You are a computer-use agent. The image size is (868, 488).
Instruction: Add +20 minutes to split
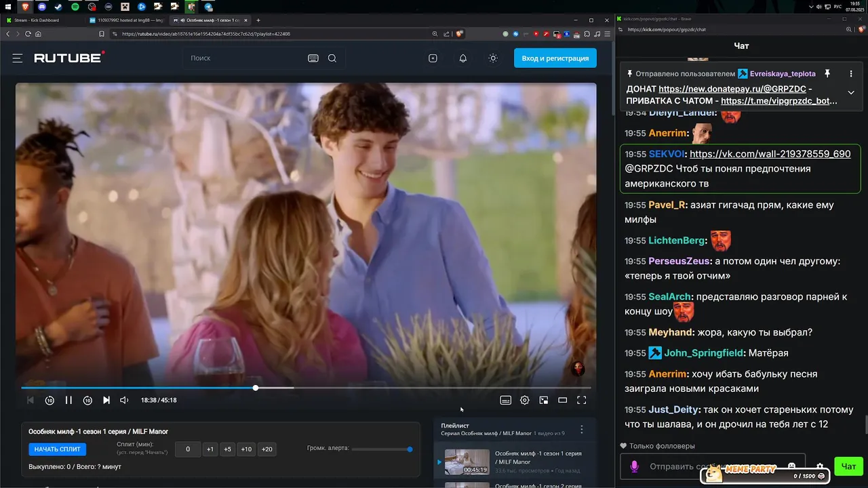267,449
